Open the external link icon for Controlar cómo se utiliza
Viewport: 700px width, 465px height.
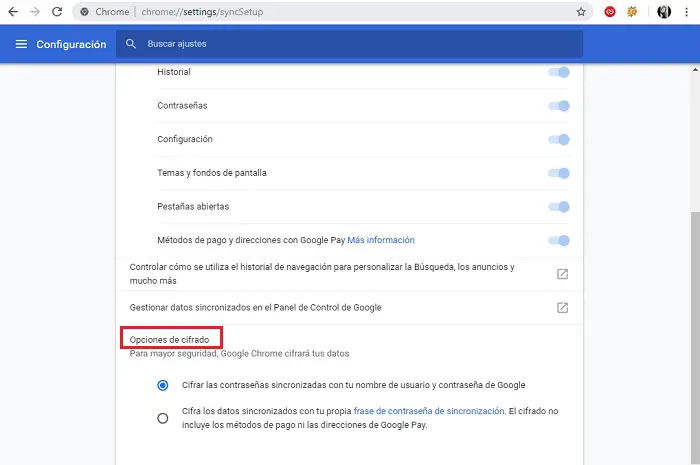pos(562,274)
